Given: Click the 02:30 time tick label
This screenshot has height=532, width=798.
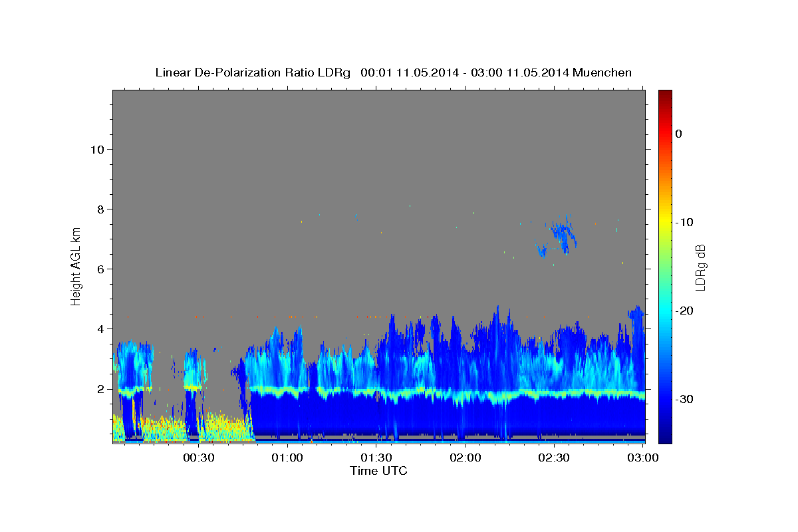Looking at the screenshot, I should (554, 458).
